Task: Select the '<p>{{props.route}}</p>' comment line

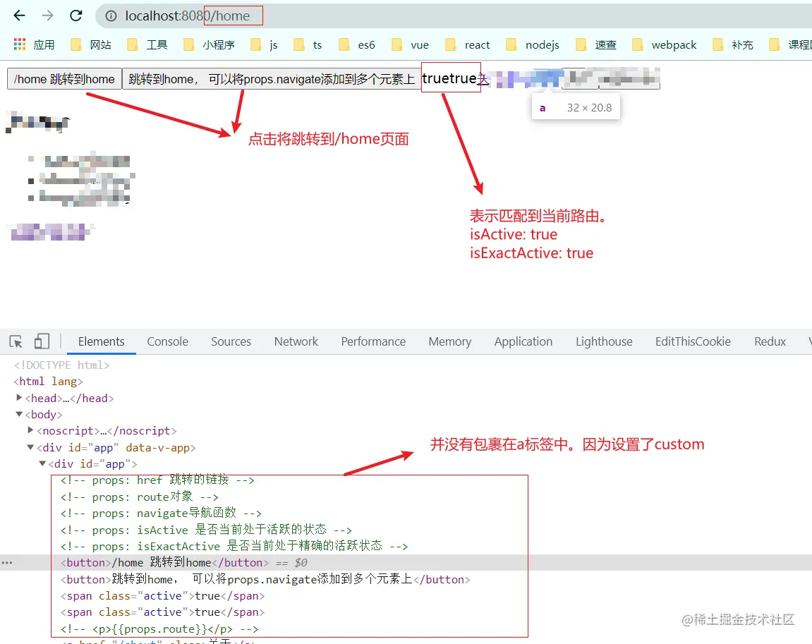Action: [x=159, y=629]
